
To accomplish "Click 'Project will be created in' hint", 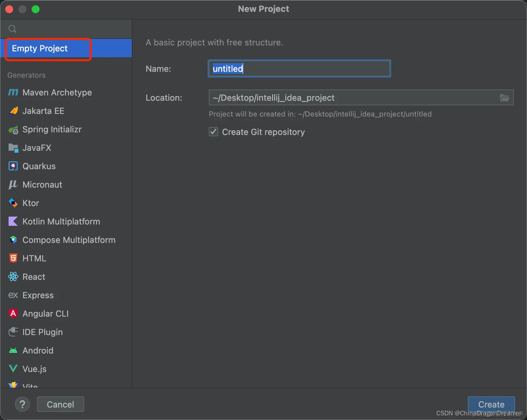I will click(320, 114).
